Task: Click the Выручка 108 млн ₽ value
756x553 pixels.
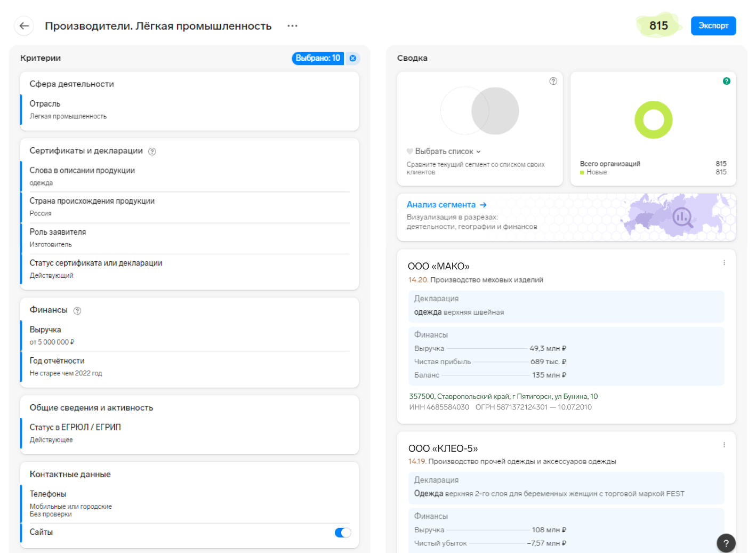Action: coord(549,530)
